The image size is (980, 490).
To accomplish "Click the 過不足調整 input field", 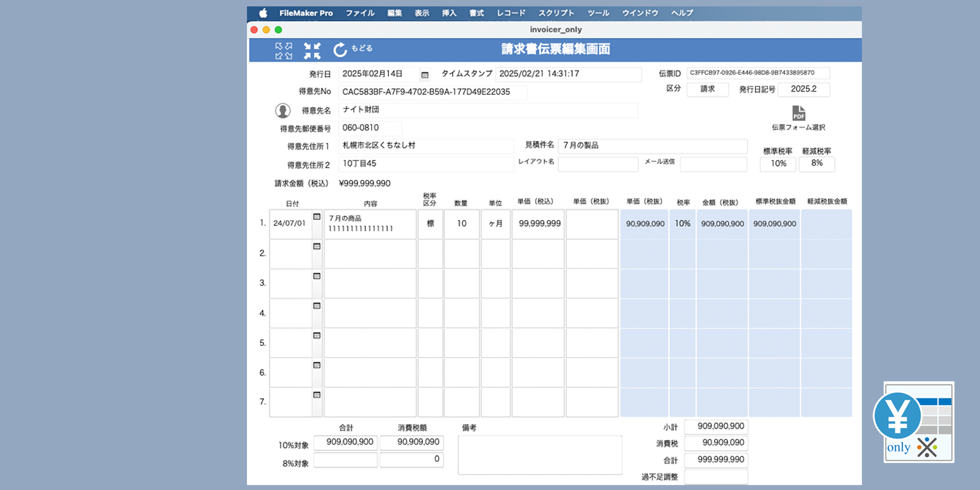I will point(716,477).
